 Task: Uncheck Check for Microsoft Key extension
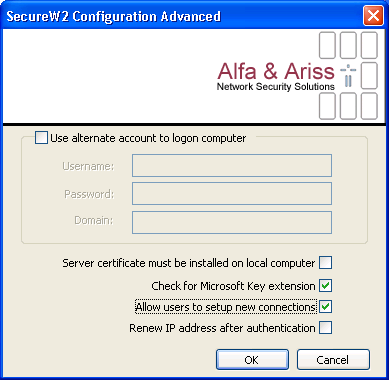325,286
